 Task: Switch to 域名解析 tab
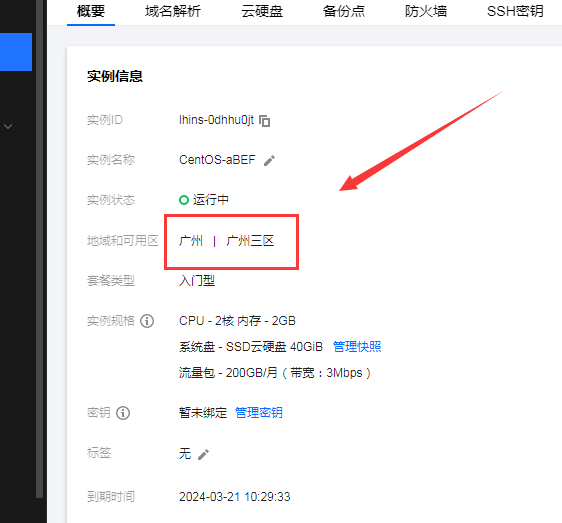click(173, 11)
